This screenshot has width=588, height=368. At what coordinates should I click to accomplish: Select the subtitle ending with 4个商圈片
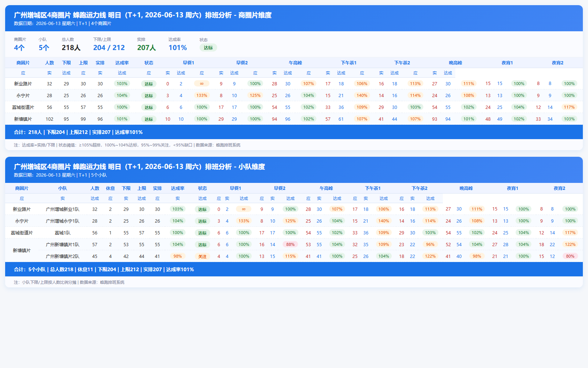coord(62,24)
